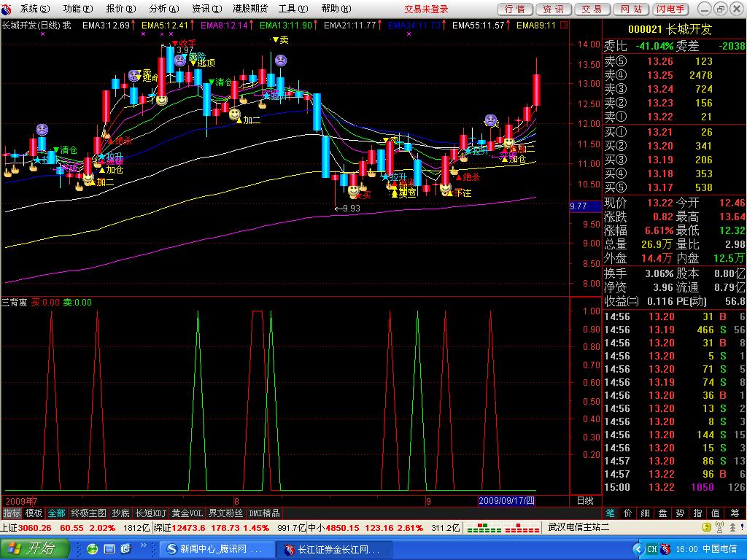Select the 黄金VOL indicator tab
The image size is (747, 560).
coord(187,513)
